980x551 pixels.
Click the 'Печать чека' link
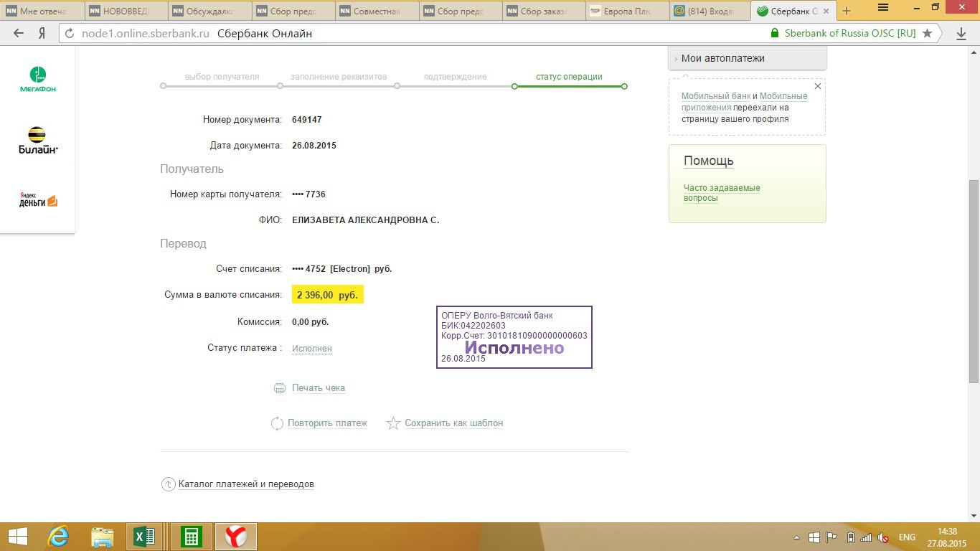(x=319, y=388)
